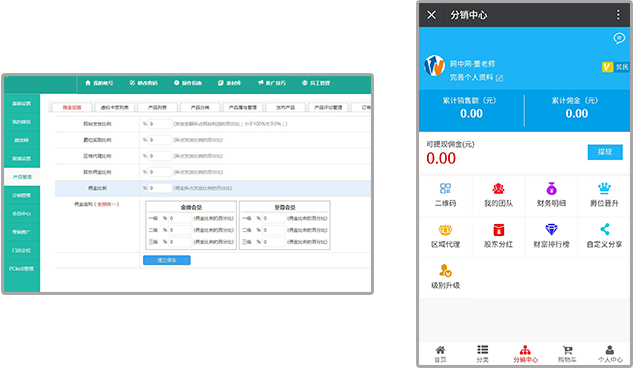This screenshot has height=368, width=635.
Task: Focus the 金牌会员 三级 percentage field
Action: [180, 242]
